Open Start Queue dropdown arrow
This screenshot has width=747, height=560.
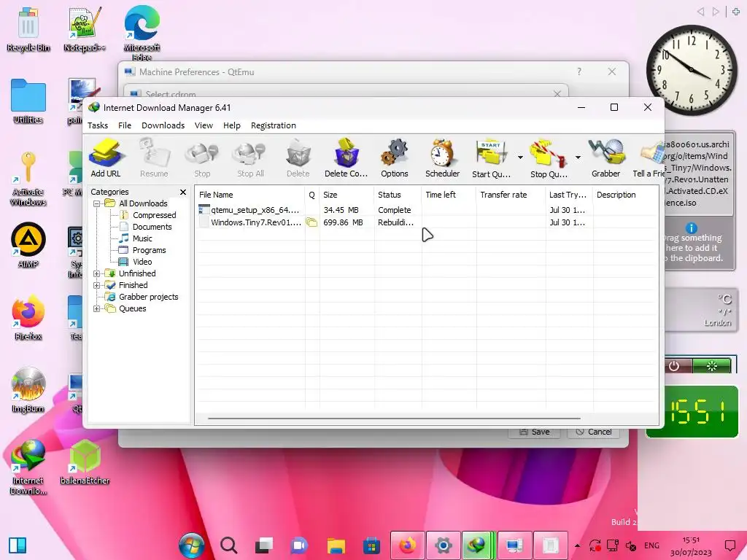[520, 157]
